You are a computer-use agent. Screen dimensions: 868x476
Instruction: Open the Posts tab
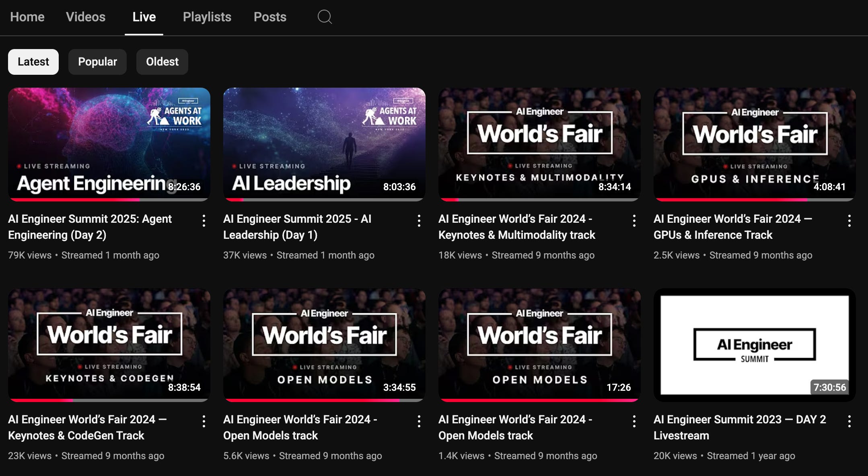pos(270,17)
